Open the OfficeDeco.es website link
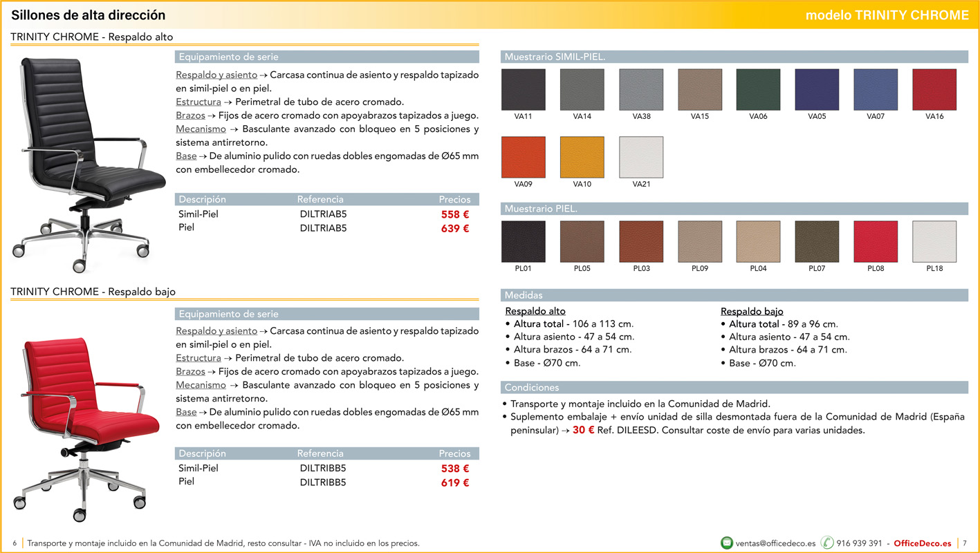 922,543
